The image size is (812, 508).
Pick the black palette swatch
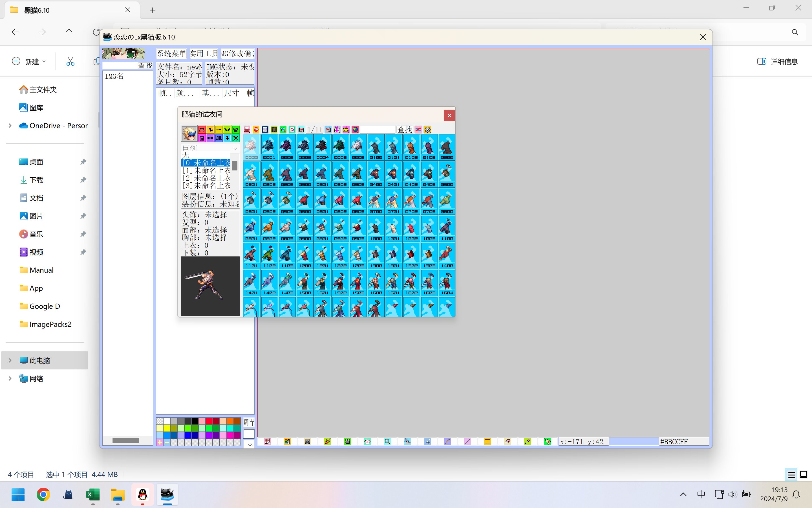pyautogui.click(x=195, y=421)
